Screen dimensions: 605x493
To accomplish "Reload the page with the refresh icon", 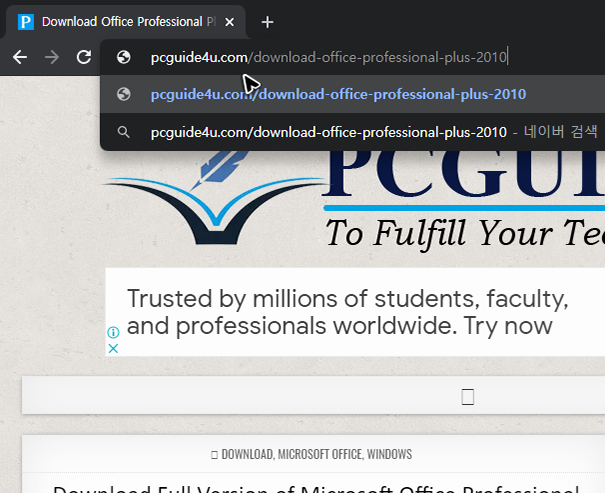I will pyautogui.click(x=84, y=57).
